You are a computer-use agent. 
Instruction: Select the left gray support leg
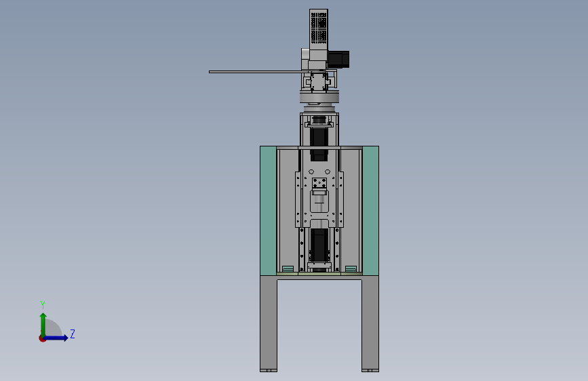[269, 323]
